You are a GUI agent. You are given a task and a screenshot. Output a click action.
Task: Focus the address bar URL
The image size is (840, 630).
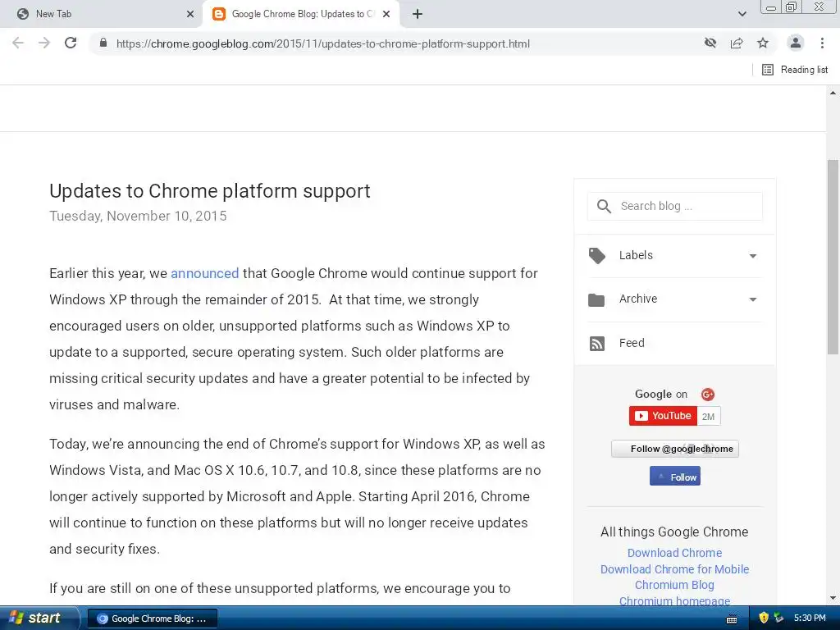pos(323,44)
